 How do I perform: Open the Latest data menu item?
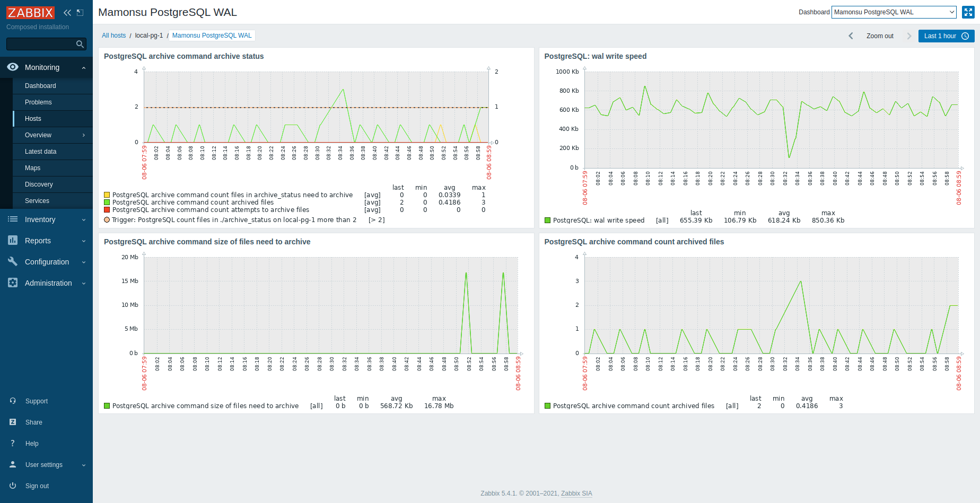52,152
